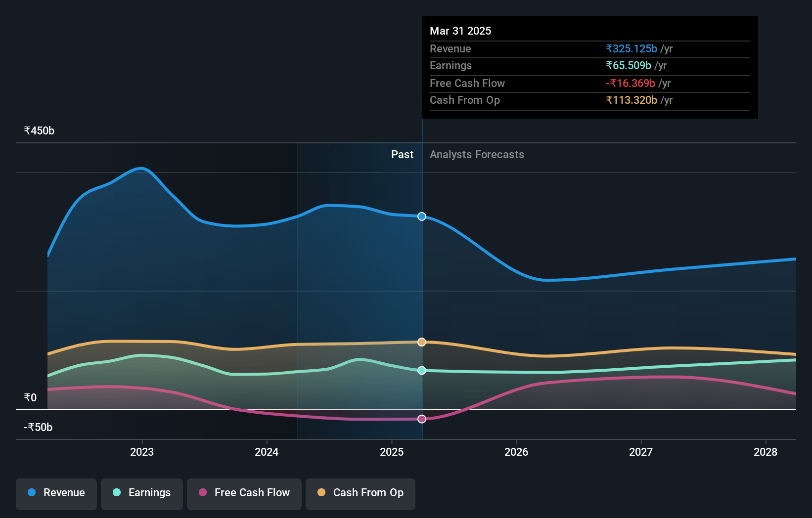Click the Earnings teal data point marker
Image resolution: width=812 pixels, height=518 pixels.
point(422,370)
